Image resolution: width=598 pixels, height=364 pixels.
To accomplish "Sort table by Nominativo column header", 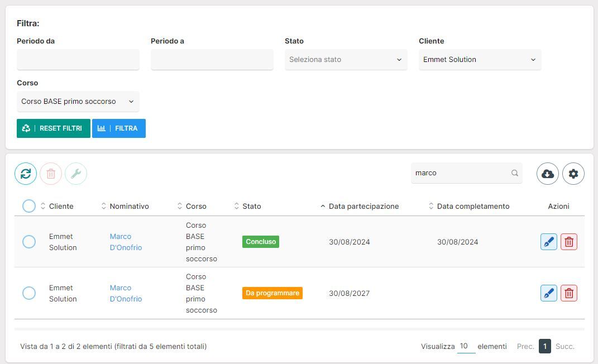I will (x=129, y=206).
